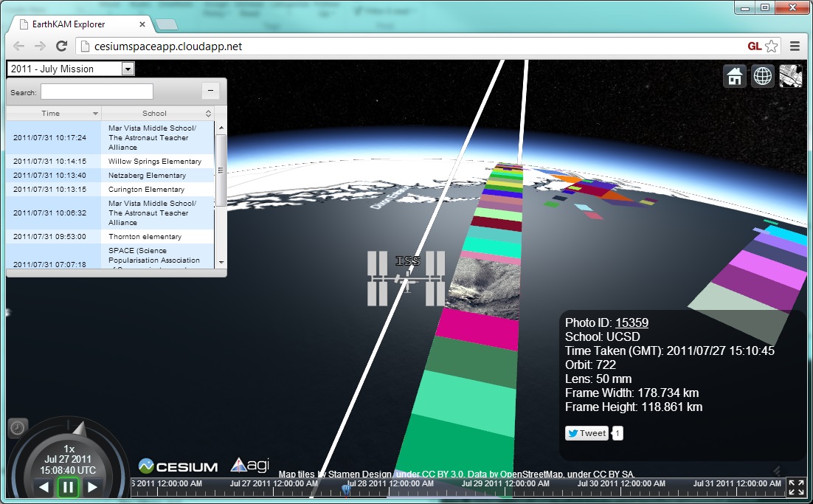Select the Curington Elementary row
Screen dimensions: 813x504
110,189
